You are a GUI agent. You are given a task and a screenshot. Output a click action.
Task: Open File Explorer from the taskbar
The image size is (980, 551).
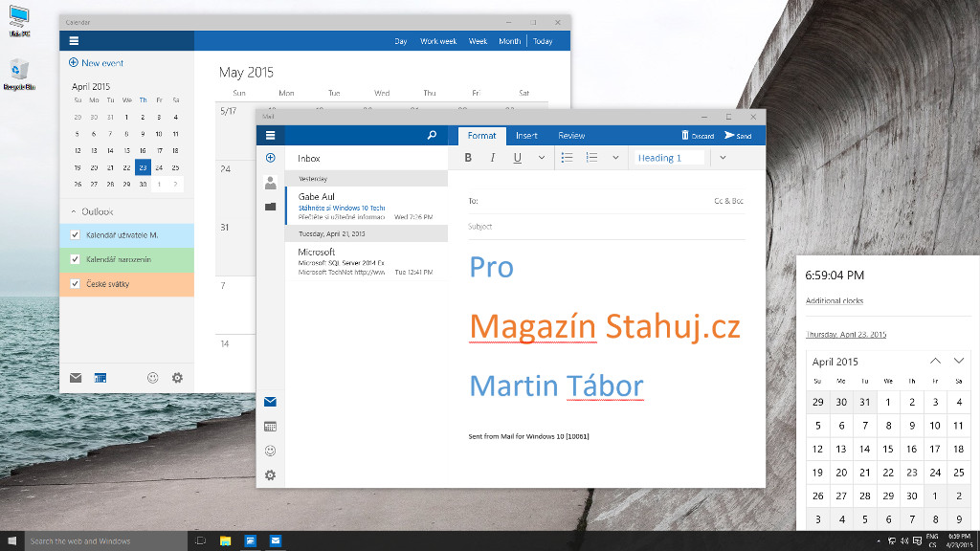pyautogui.click(x=225, y=541)
